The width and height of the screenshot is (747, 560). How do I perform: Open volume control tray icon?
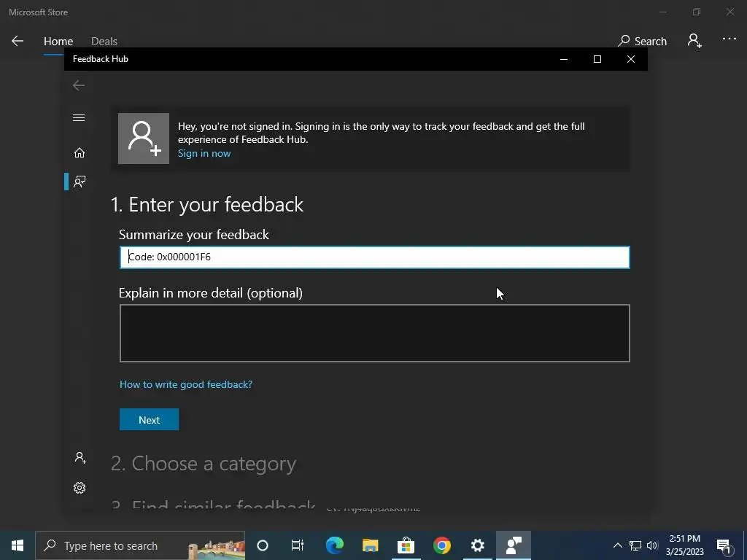coord(652,545)
